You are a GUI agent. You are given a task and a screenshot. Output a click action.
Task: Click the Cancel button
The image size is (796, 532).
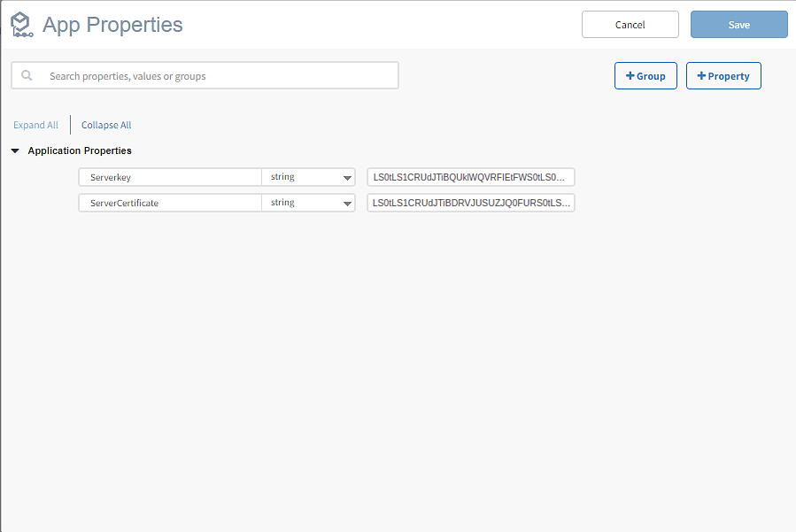pos(630,25)
